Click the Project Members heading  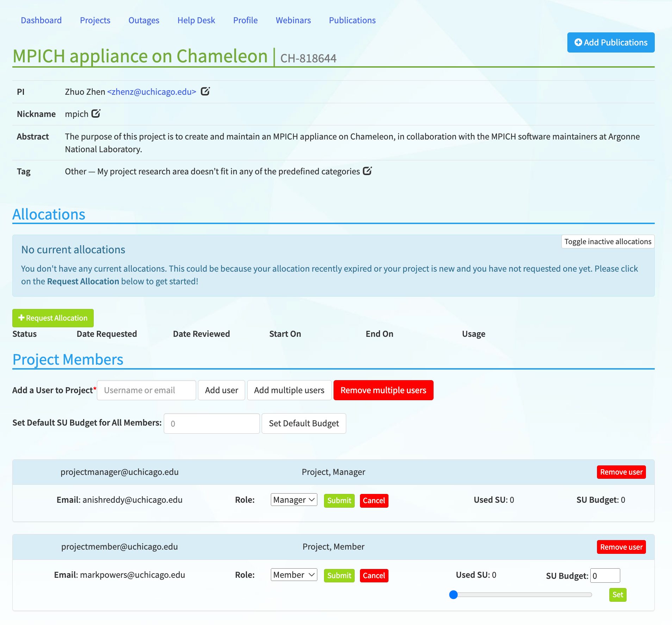tap(68, 360)
